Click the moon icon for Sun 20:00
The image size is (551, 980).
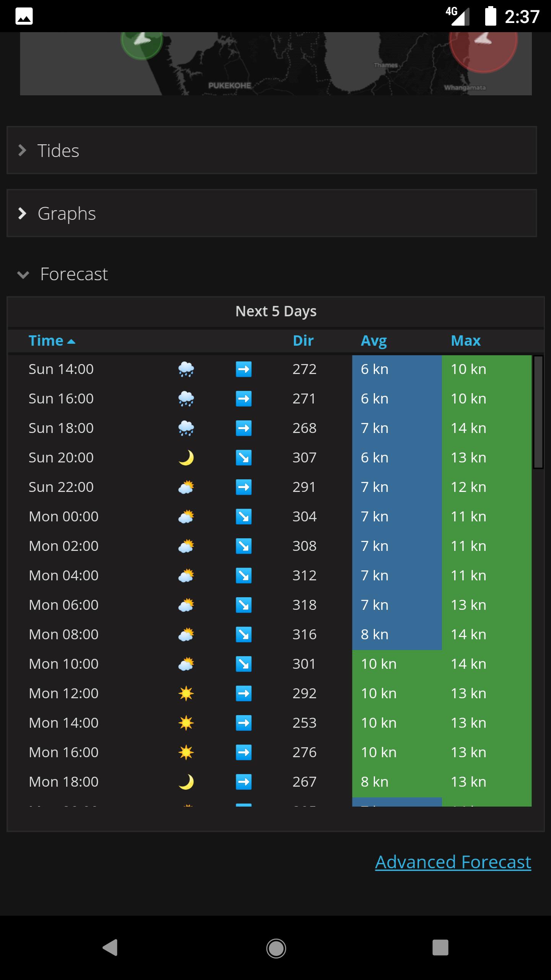tap(186, 458)
